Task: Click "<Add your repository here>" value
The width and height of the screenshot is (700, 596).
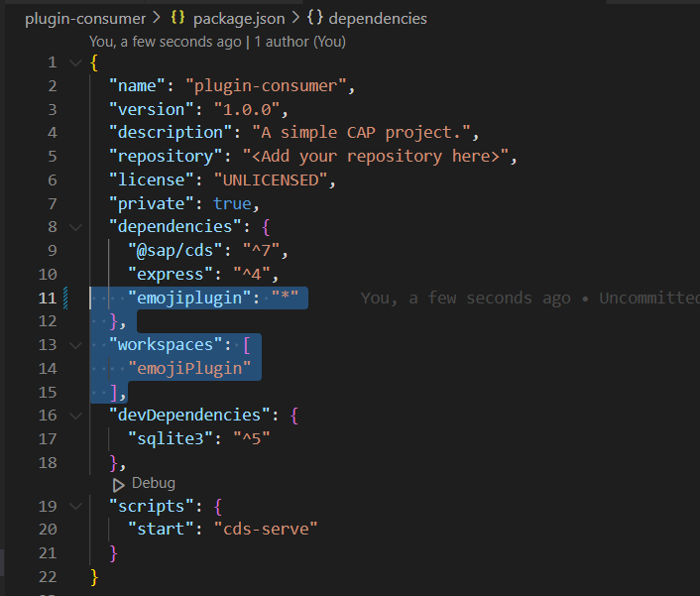Action: [377, 157]
